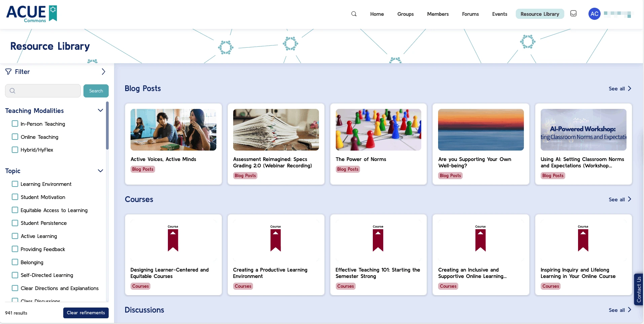The width and height of the screenshot is (644, 324).
Task: Click the Filter funnel icon
Action: coord(8,72)
